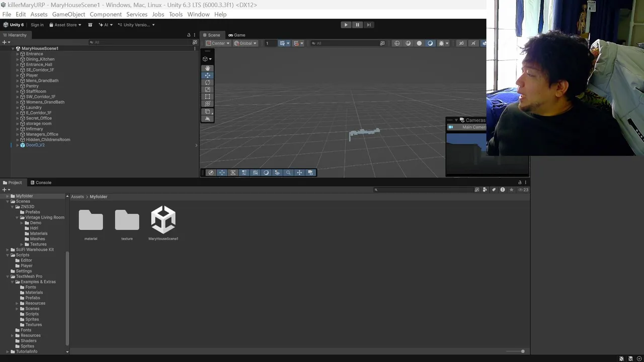The height and width of the screenshot is (362, 644).
Task: Select the Hand view tool
Action: click(207, 68)
